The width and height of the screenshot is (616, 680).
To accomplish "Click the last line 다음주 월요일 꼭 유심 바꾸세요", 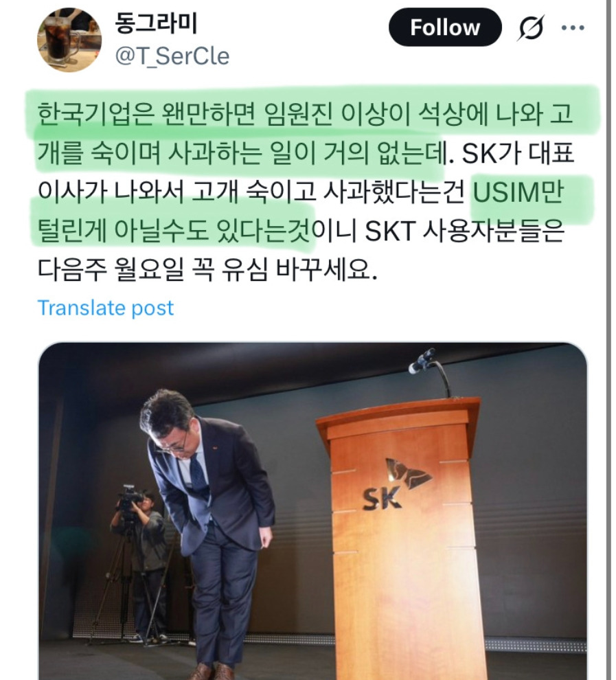I will [x=207, y=269].
